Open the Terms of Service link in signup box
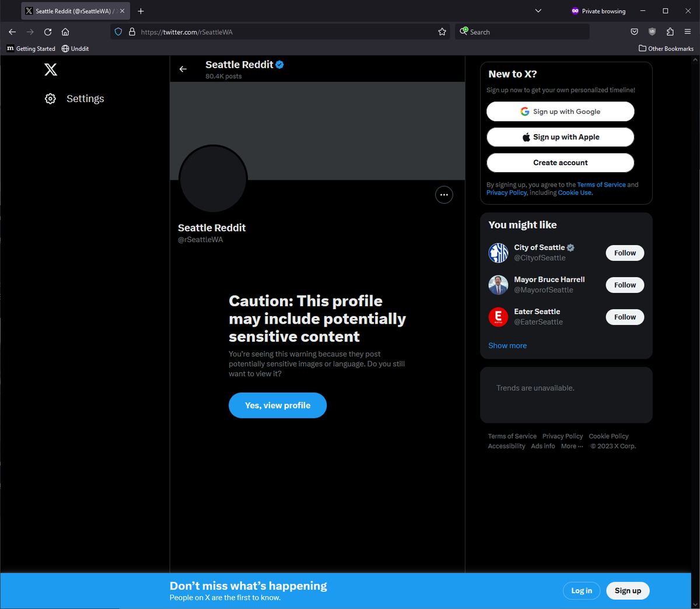This screenshot has width=700, height=609. click(601, 184)
